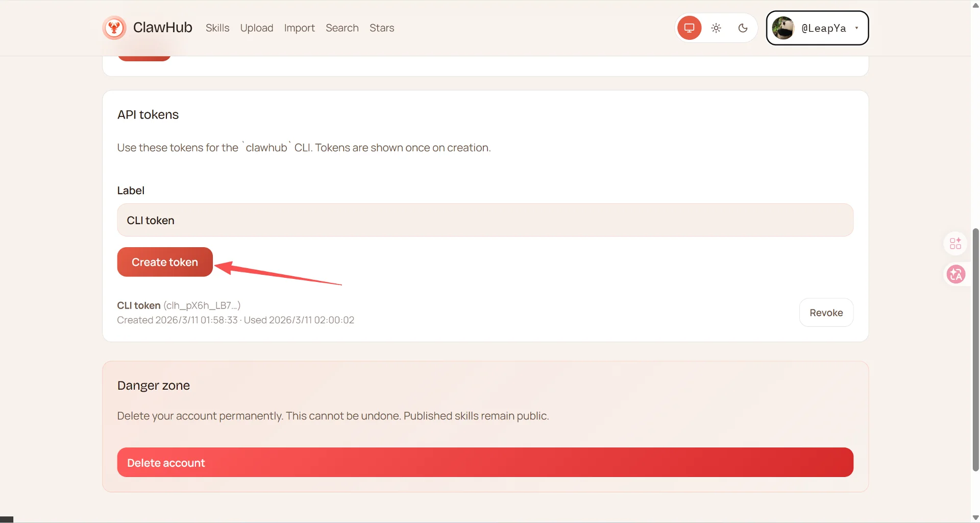Click the page vertical scrollbar thumb
The image size is (980, 523).
pos(975,350)
